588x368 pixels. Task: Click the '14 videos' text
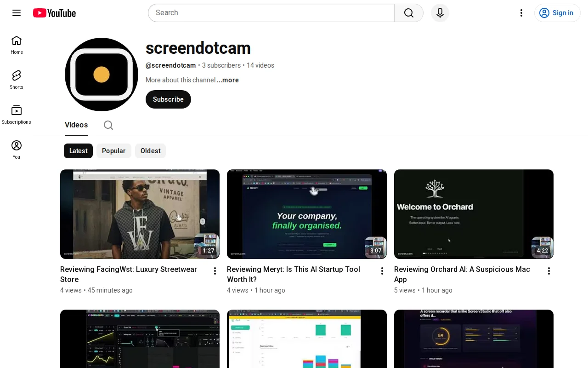point(260,65)
